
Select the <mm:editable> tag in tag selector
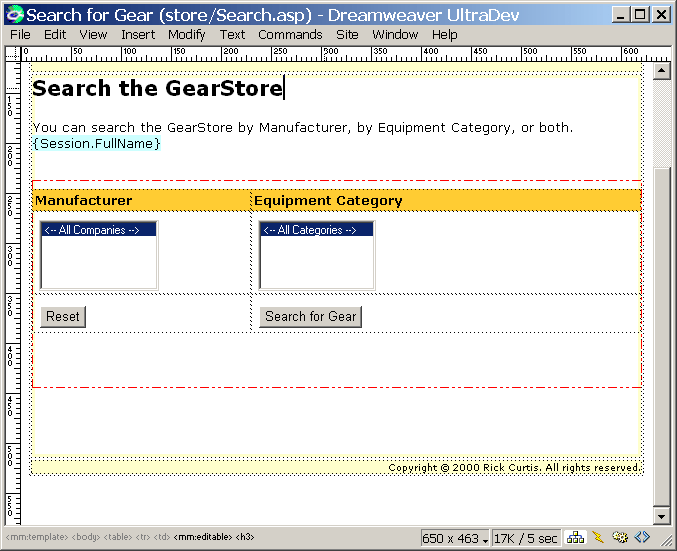pyautogui.click(x=203, y=538)
